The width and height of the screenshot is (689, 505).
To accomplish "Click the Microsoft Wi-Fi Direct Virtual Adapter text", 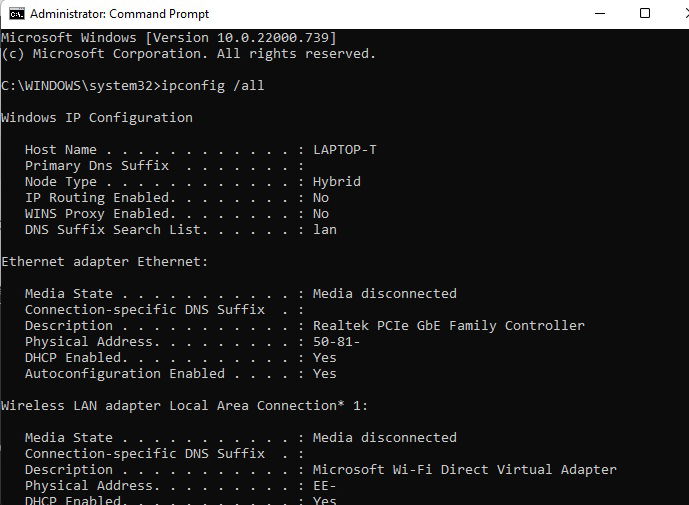I will pos(465,470).
